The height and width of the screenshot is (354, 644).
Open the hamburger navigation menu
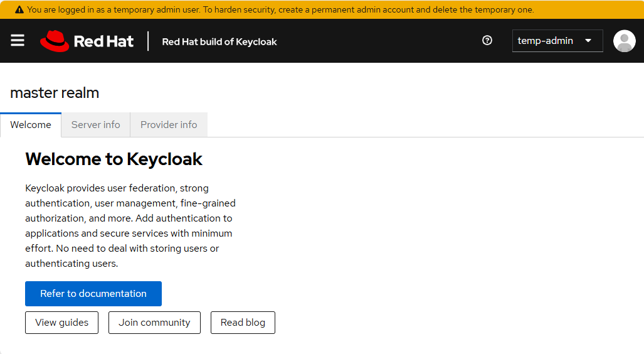click(18, 41)
